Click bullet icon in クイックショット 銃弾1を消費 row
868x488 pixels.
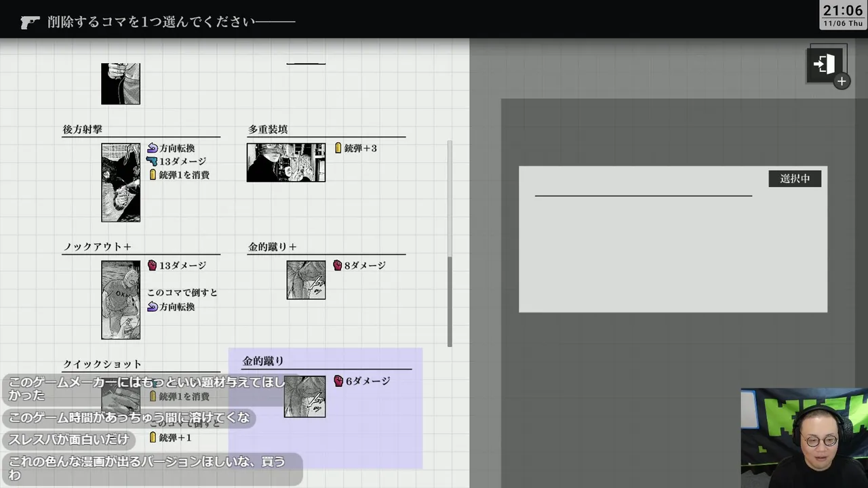point(153,396)
